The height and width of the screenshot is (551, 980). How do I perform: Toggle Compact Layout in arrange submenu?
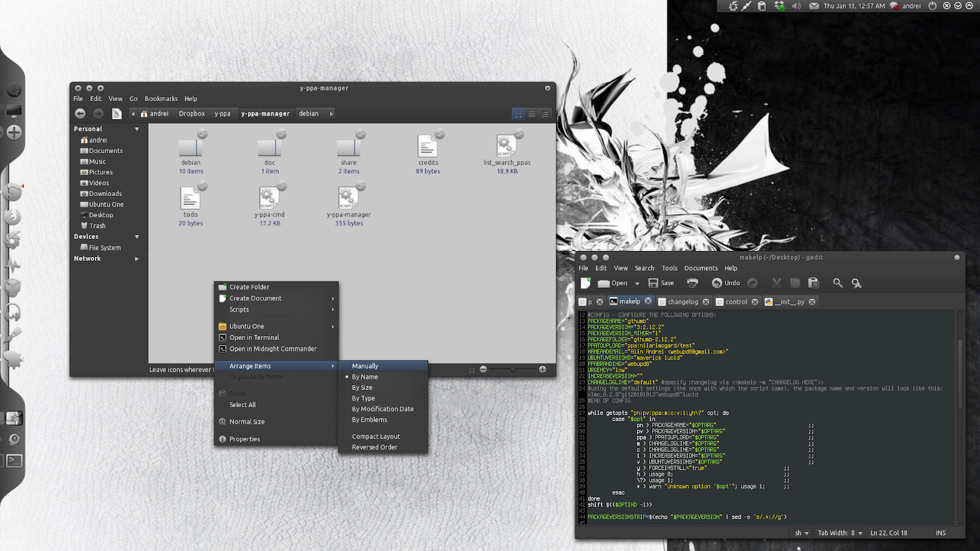(x=383, y=437)
